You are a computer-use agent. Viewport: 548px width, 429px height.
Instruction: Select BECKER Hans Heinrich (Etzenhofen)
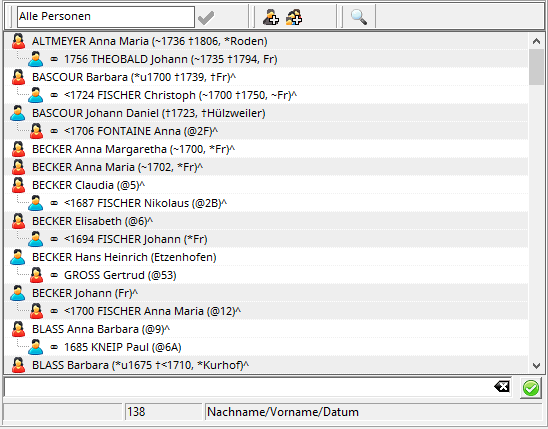tap(124, 257)
